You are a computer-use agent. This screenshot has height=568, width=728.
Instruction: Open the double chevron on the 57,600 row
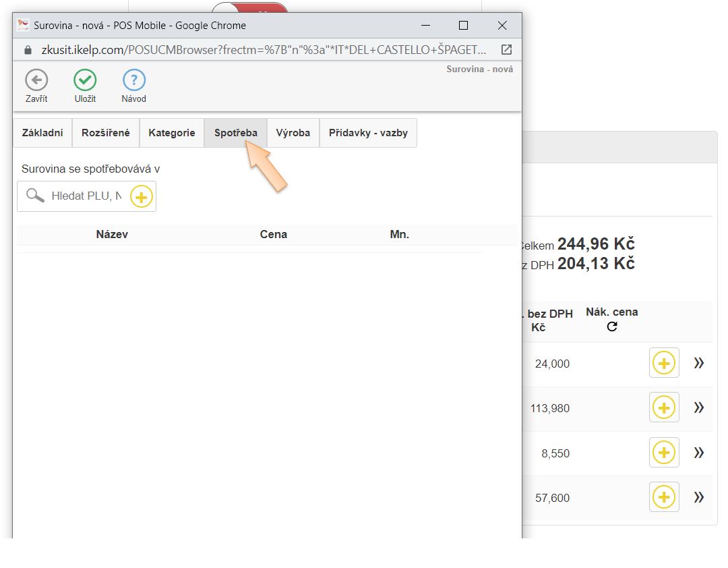click(699, 498)
